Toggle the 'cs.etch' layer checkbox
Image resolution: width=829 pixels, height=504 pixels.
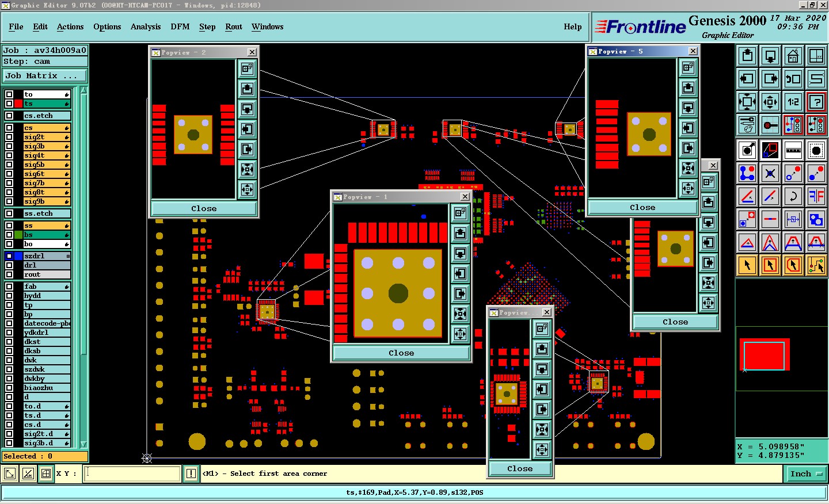[x=9, y=116]
